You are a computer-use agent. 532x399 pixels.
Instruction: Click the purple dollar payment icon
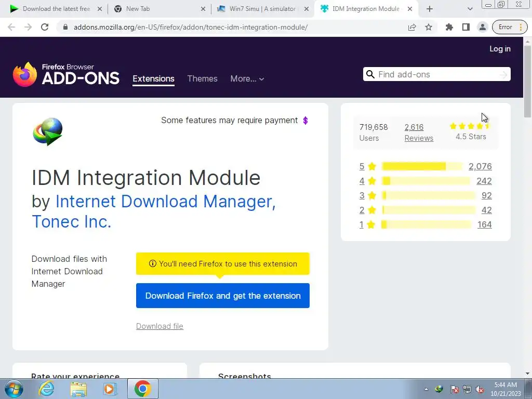click(305, 121)
